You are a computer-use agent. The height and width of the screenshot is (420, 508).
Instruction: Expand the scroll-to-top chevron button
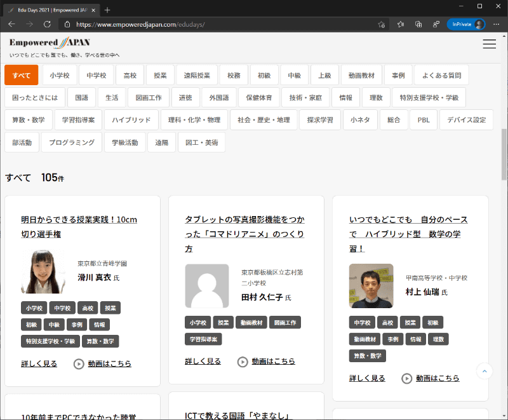click(484, 371)
